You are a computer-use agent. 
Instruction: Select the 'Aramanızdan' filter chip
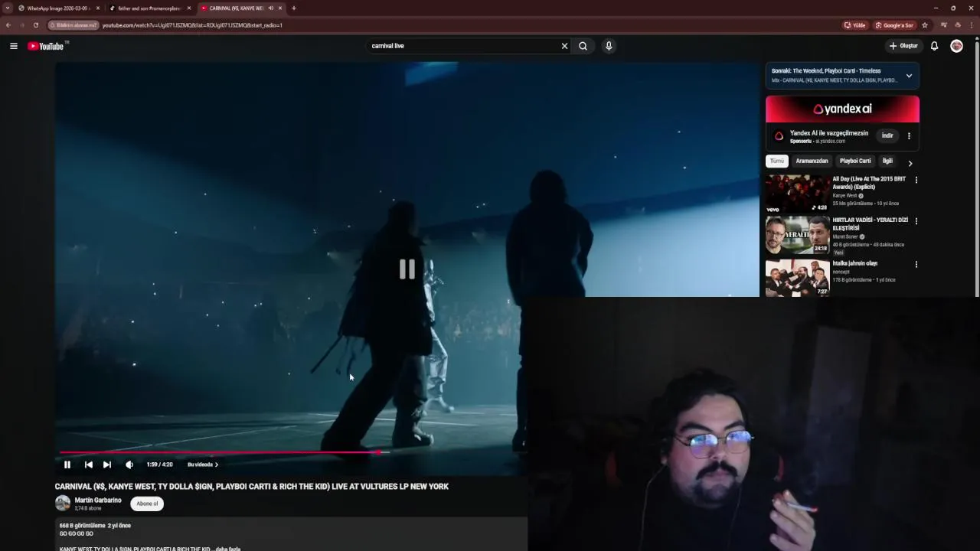coord(812,161)
